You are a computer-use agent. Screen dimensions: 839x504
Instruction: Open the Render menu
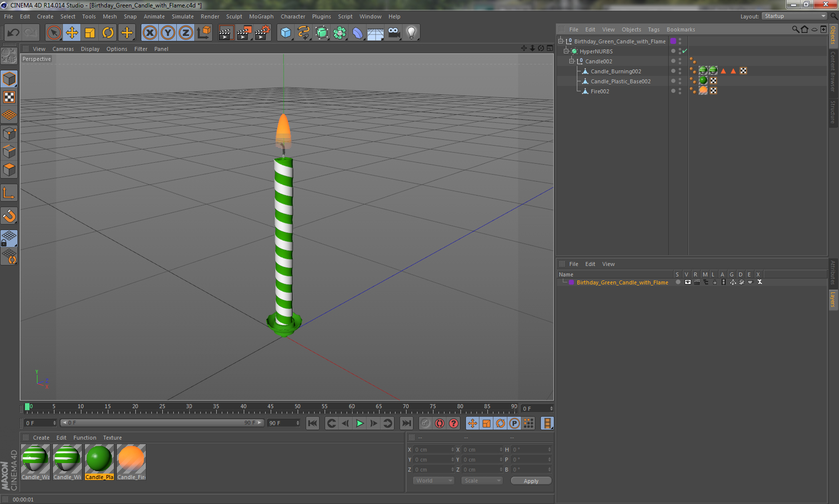(x=210, y=16)
